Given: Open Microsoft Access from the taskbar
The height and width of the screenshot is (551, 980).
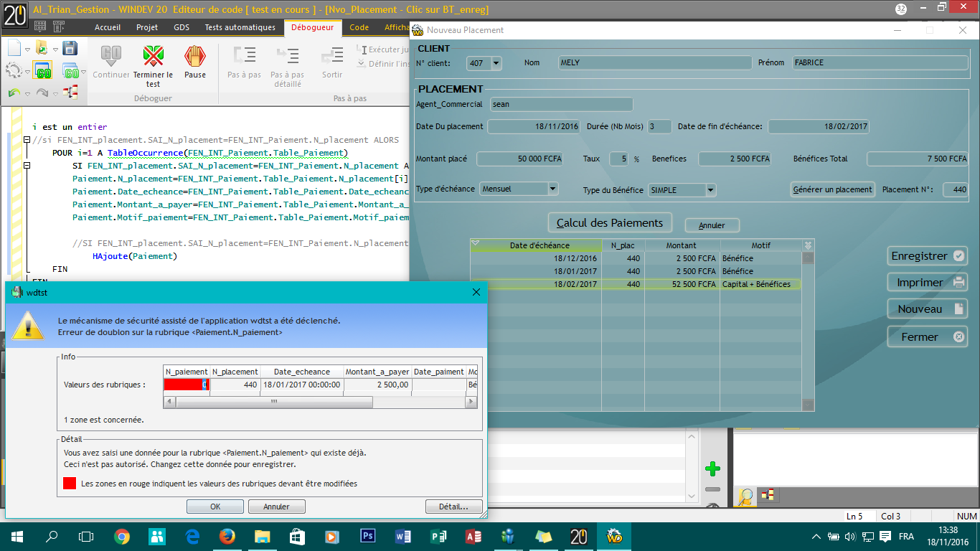Looking at the screenshot, I should coord(473,536).
